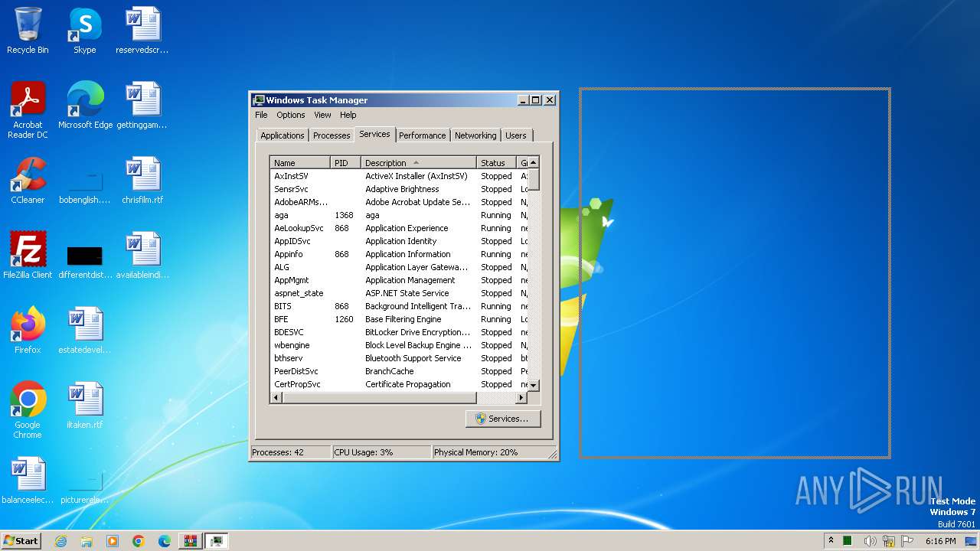Image resolution: width=980 pixels, height=551 pixels.
Task: Open Windows Media Player from the taskbar
Action: [113, 541]
